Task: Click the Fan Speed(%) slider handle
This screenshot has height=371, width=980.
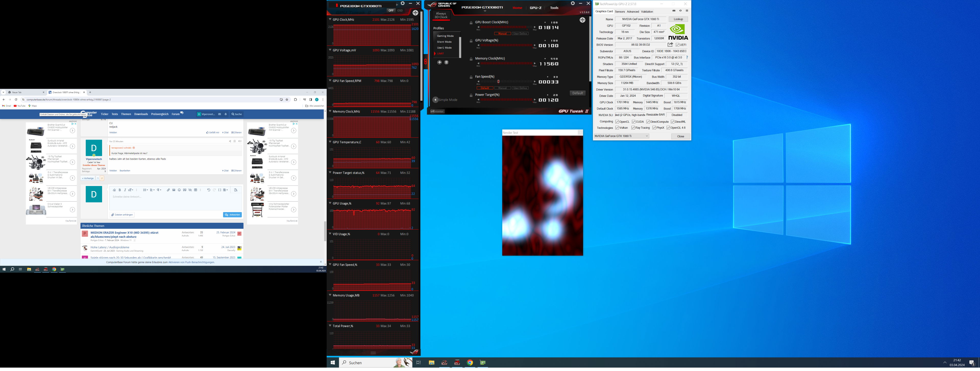Action: click(x=498, y=82)
